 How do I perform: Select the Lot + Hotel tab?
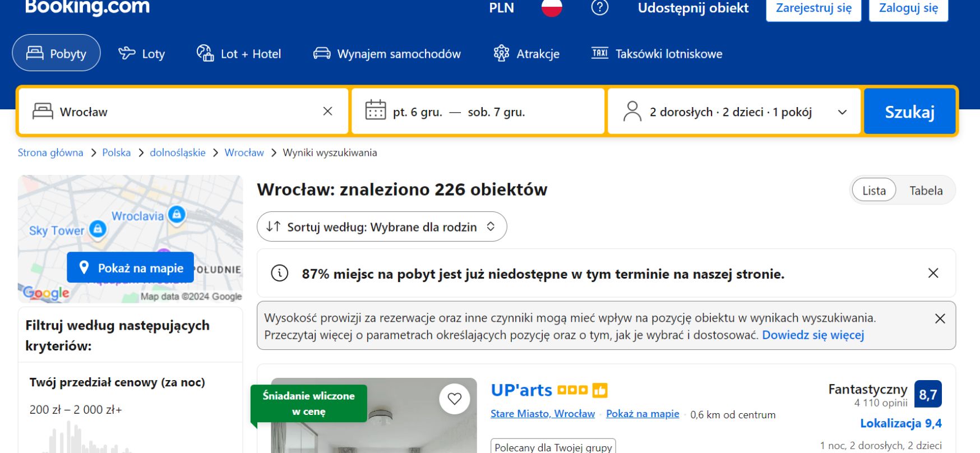pyautogui.click(x=239, y=54)
